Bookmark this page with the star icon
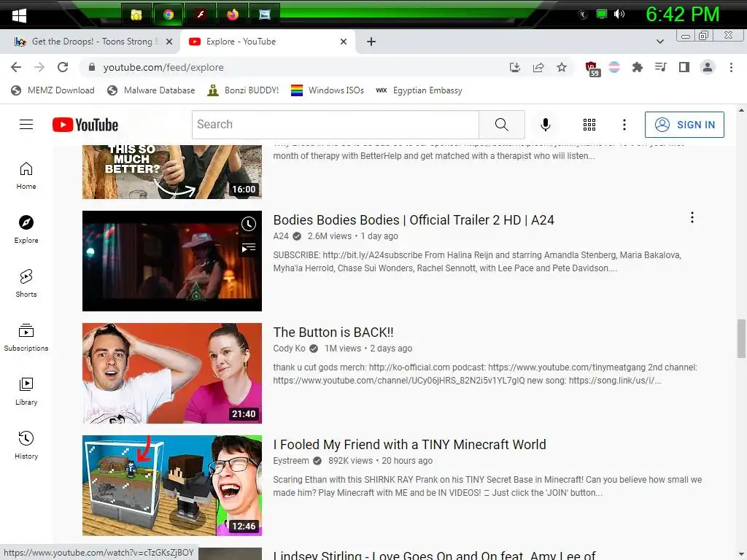 [x=562, y=67]
